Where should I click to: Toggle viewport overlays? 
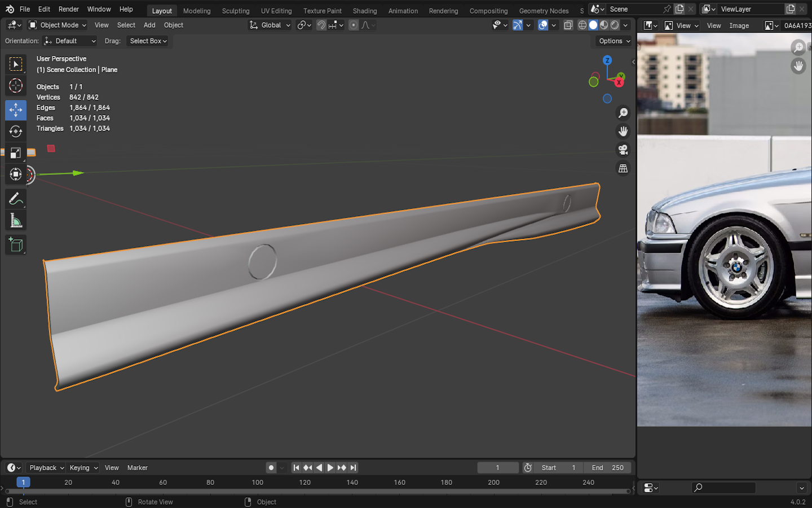(x=542, y=25)
